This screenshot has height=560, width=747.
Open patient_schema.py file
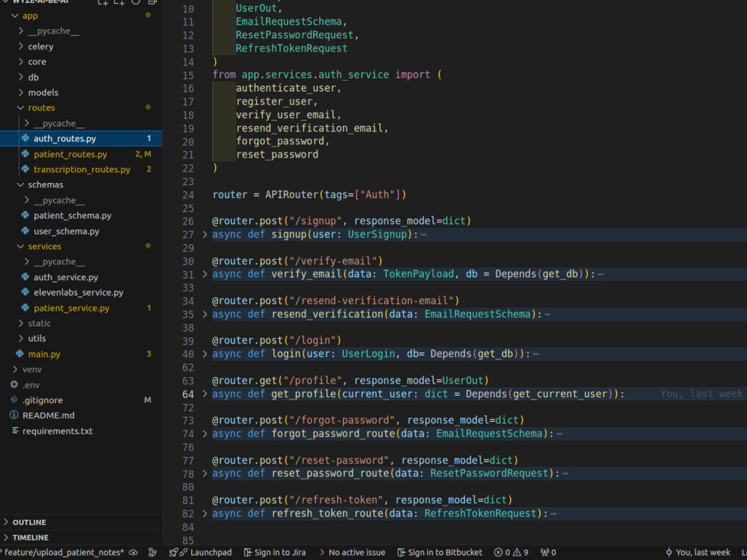(72, 216)
